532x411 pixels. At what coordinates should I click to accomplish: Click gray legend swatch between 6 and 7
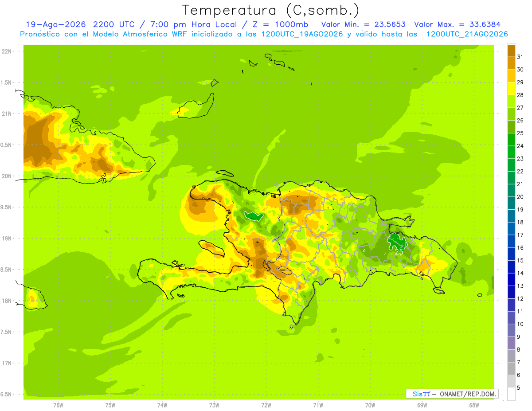tap(511, 369)
